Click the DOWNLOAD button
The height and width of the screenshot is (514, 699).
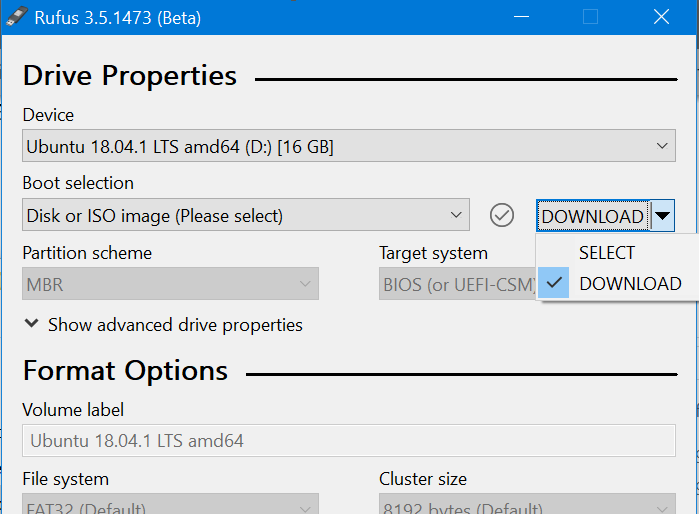[x=593, y=216]
